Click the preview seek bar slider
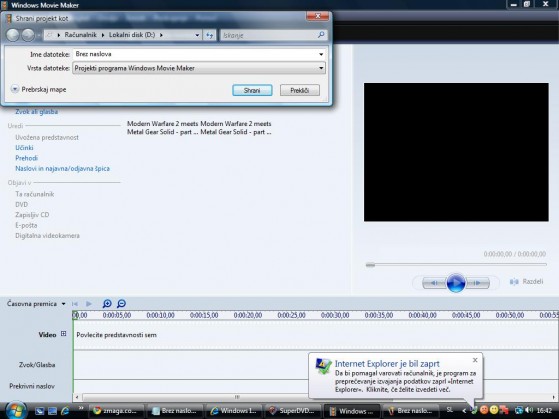The height and width of the screenshot is (419, 559). click(370, 265)
